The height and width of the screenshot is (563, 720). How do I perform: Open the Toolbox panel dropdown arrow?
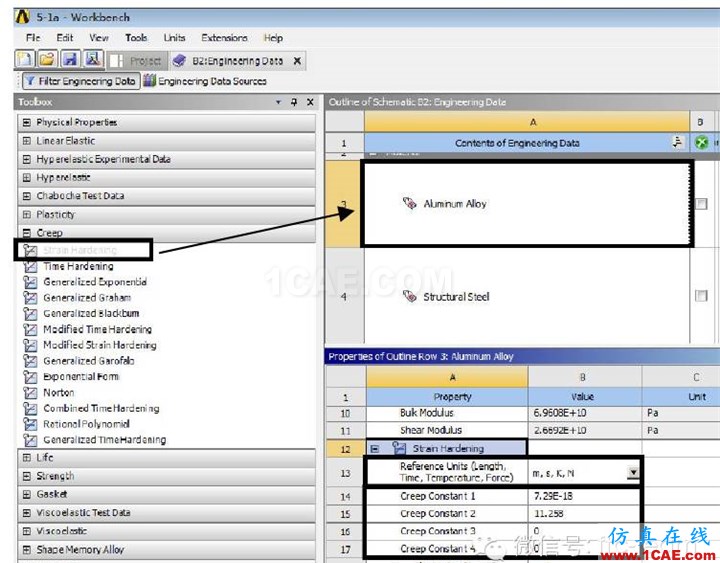[278, 102]
